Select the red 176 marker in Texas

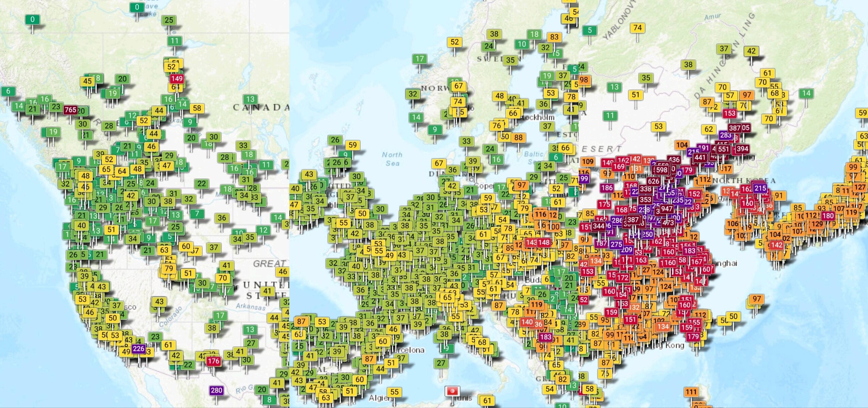pyautogui.click(x=213, y=361)
